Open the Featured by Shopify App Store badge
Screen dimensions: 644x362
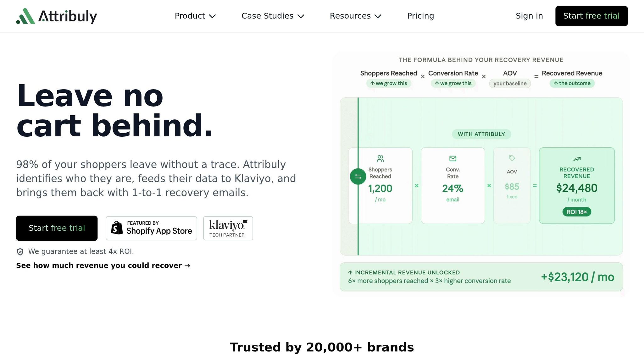pos(151,228)
